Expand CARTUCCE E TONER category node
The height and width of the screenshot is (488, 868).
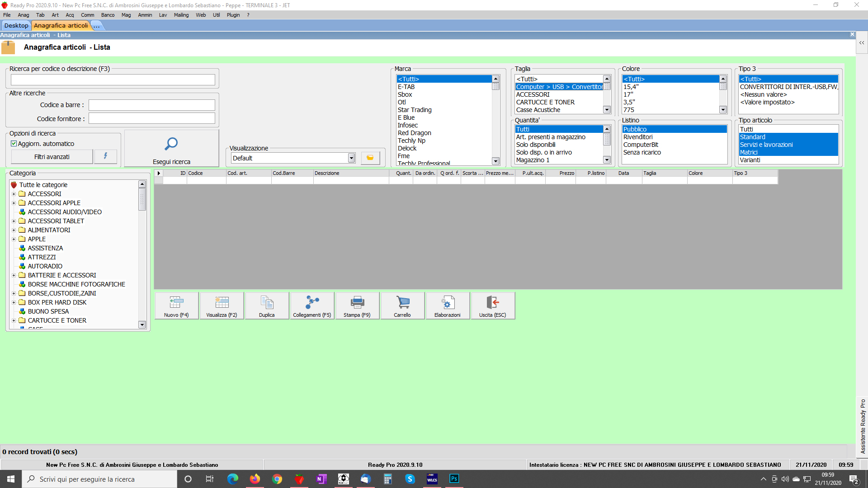coord(14,320)
